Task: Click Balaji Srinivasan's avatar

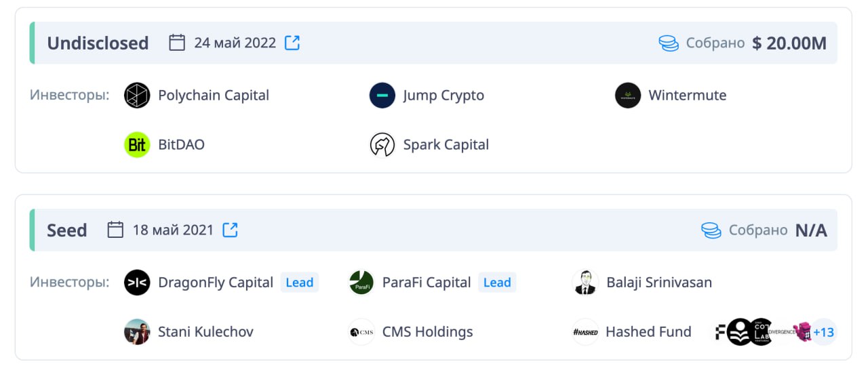Action: pyautogui.click(x=585, y=283)
